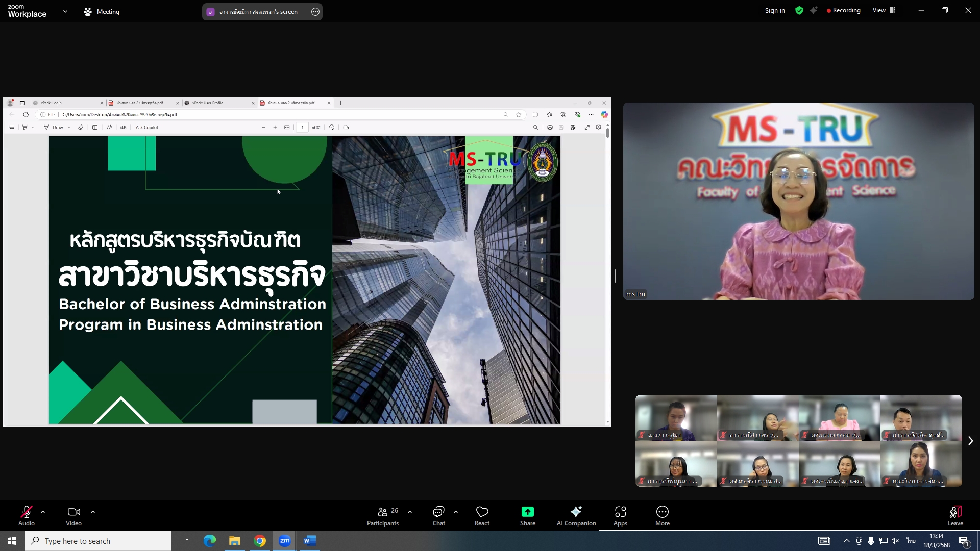Open the Apps icon in toolbar
Image resolution: width=980 pixels, height=551 pixels.
620,515
